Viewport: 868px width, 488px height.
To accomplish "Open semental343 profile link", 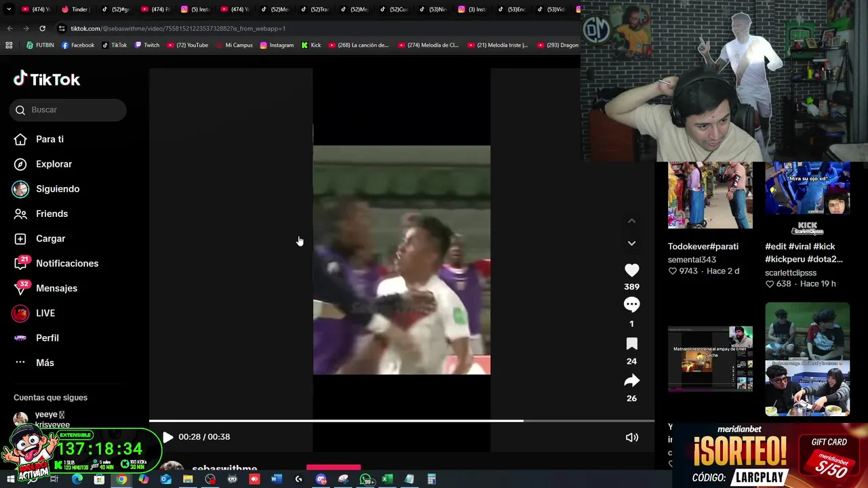I will [692, 260].
